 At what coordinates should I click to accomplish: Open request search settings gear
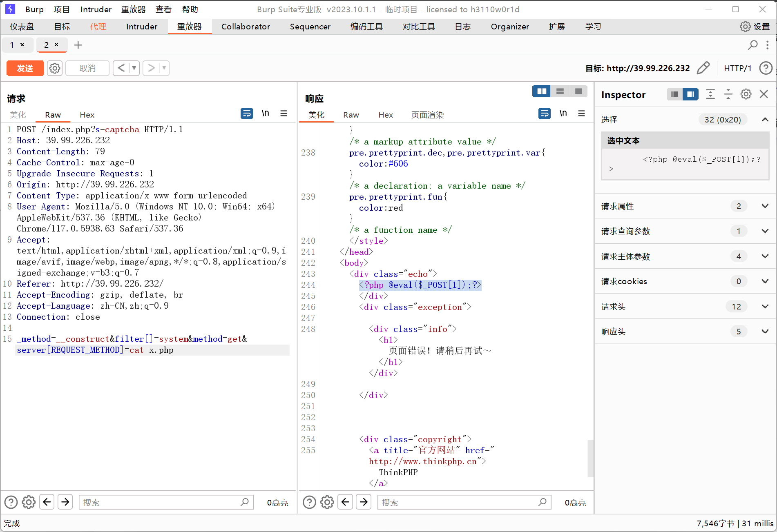pos(29,502)
